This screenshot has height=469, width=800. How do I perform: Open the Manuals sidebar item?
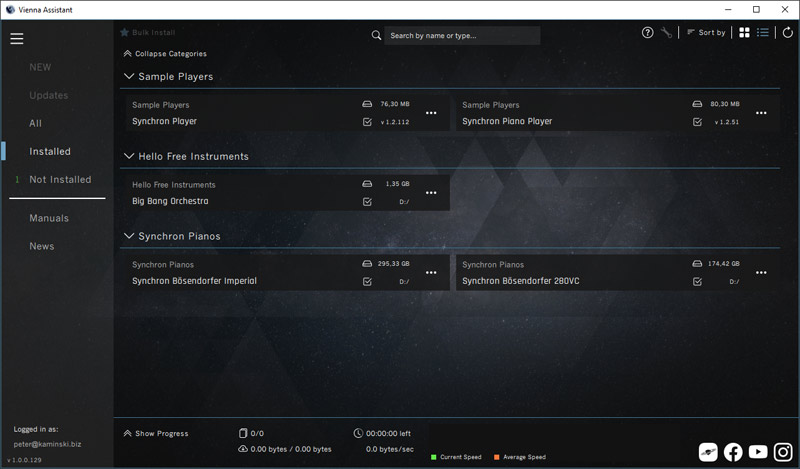coord(49,218)
